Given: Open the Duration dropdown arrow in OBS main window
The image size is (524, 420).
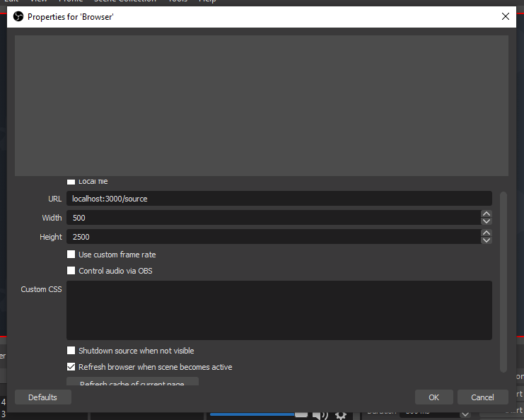Looking at the screenshot, I should pyautogui.click(x=465, y=414).
